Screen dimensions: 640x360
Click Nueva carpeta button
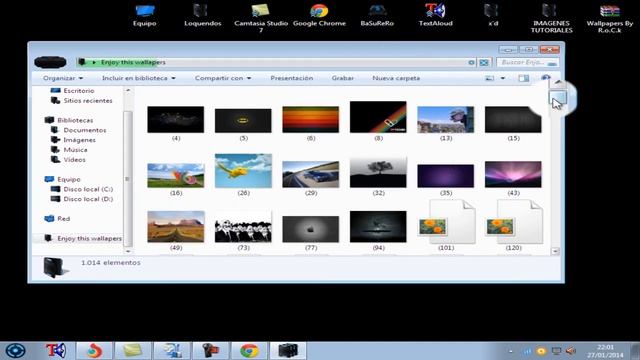click(396, 78)
